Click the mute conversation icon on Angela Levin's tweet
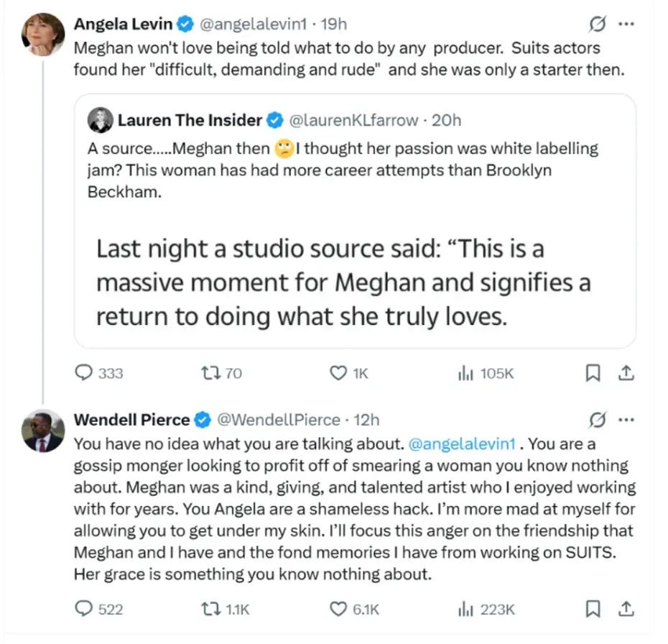The width and height of the screenshot is (668, 644). (x=598, y=24)
